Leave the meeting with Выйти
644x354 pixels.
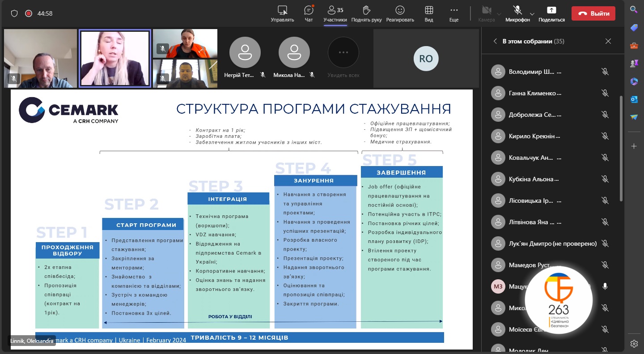click(x=593, y=13)
